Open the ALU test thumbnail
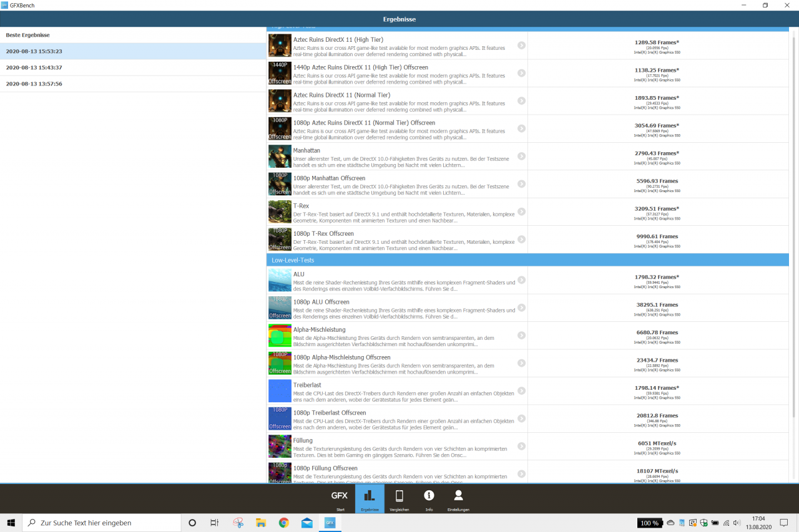Viewport: 799px width, 532px height. coord(280,280)
